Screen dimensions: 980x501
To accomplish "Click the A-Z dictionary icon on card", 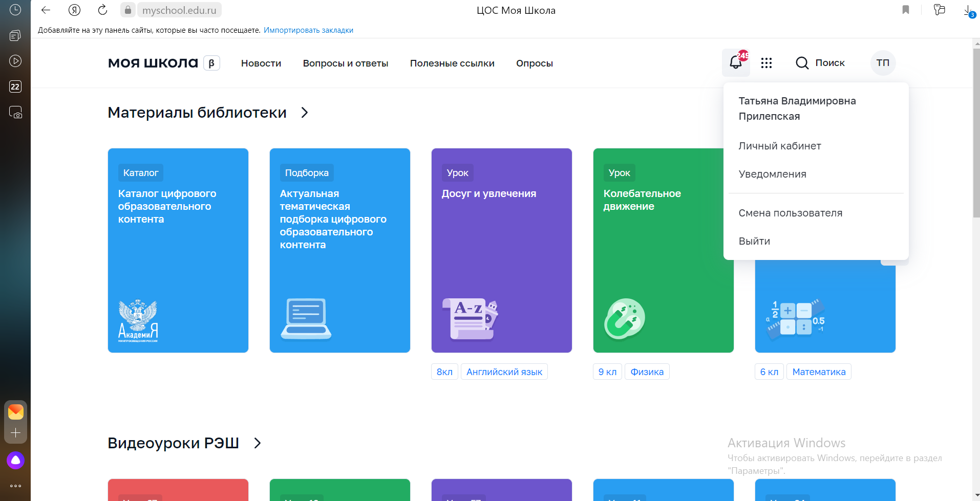I will [470, 319].
